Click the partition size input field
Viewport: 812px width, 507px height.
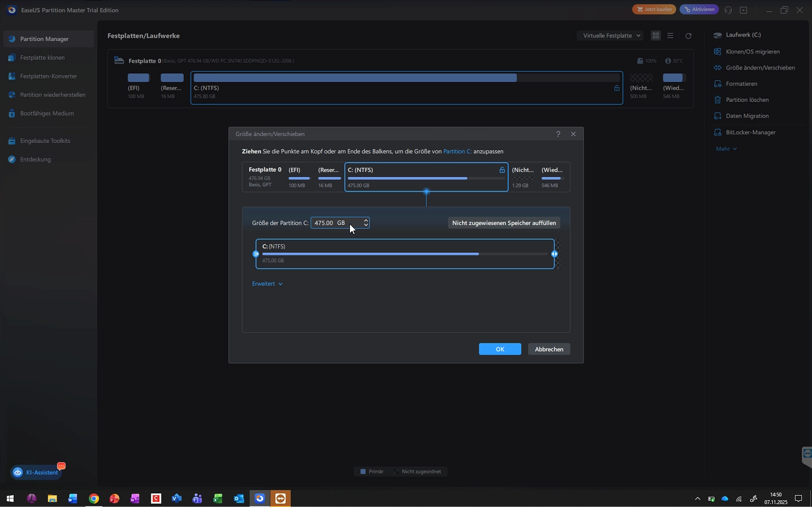pos(336,223)
